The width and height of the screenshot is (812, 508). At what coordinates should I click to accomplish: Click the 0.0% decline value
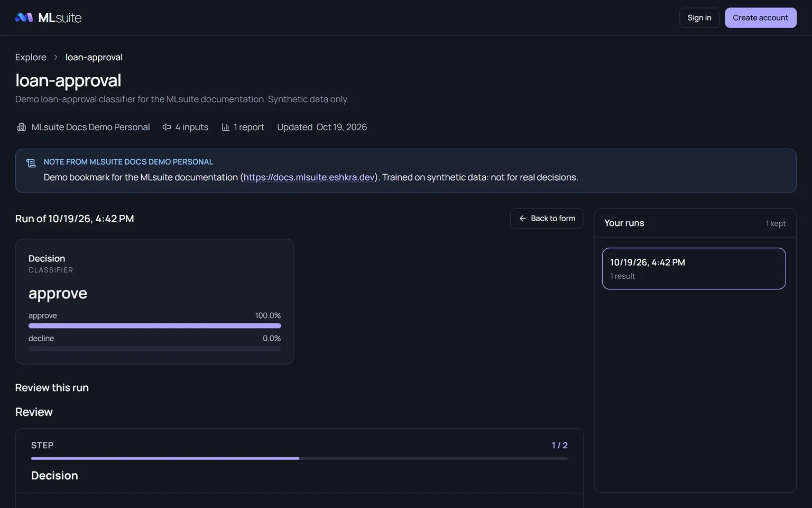point(272,338)
